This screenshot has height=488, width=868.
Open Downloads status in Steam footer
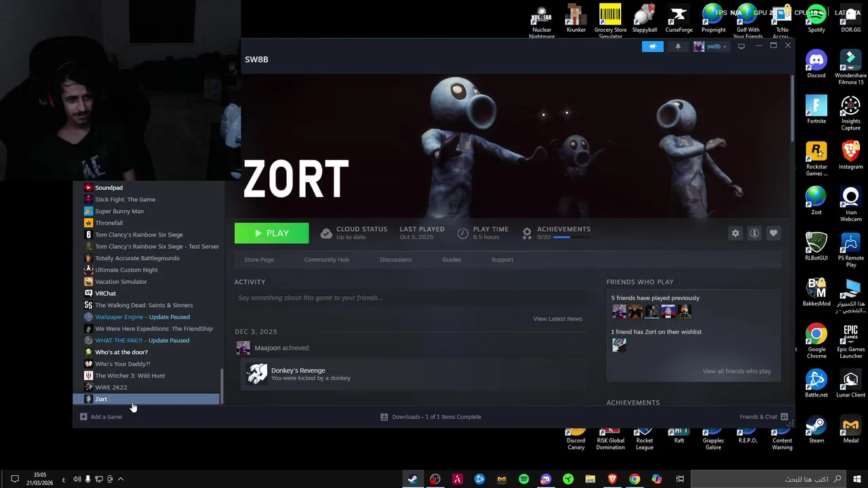point(431,417)
